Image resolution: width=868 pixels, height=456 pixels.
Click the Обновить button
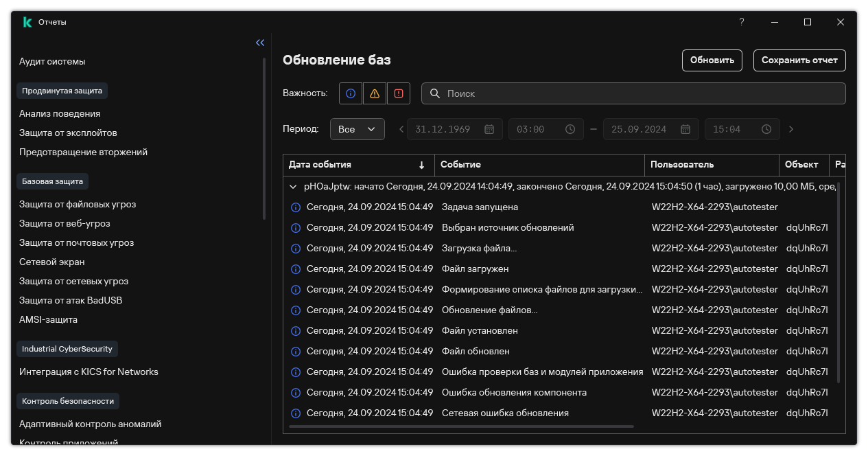pos(712,60)
